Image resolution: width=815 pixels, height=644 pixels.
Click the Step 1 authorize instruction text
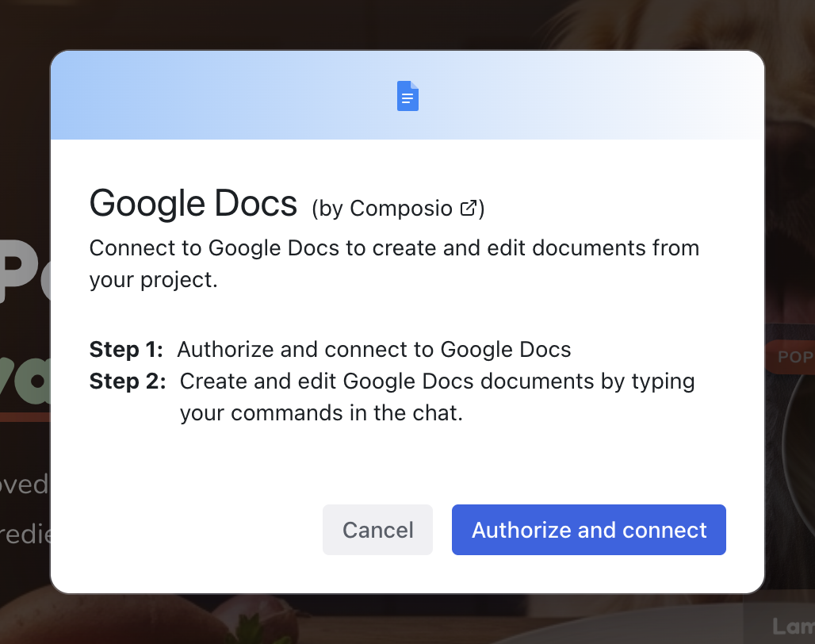coord(373,349)
